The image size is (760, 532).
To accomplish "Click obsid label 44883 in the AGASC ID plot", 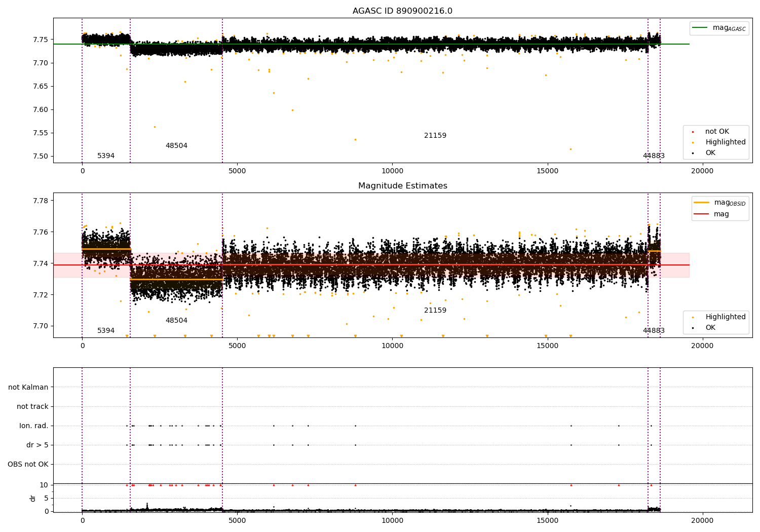I will click(654, 156).
